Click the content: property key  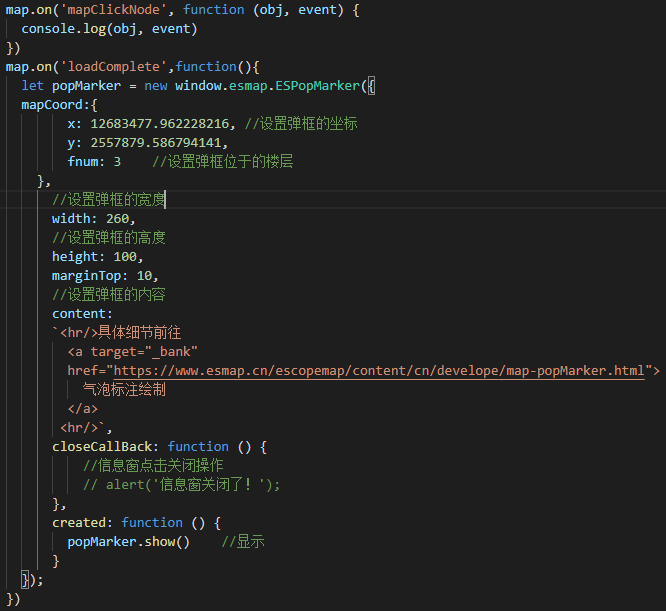tap(82, 314)
